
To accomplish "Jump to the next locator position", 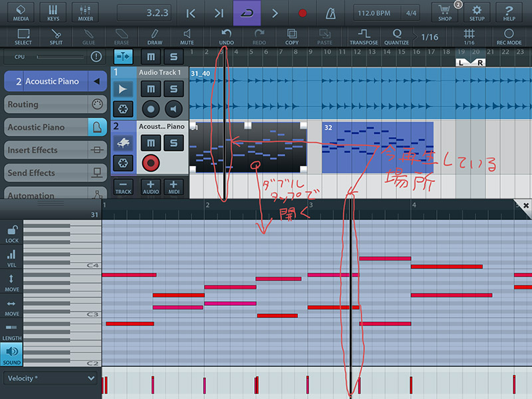I will (219, 13).
